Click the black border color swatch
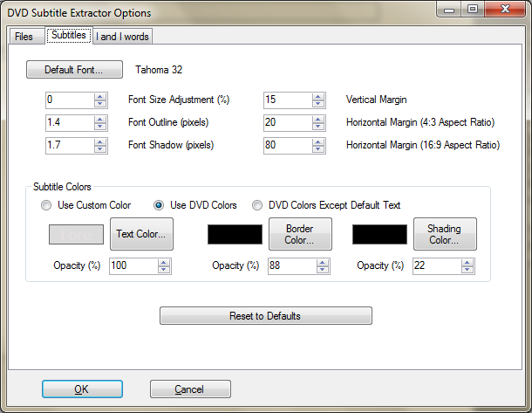 [x=235, y=234]
